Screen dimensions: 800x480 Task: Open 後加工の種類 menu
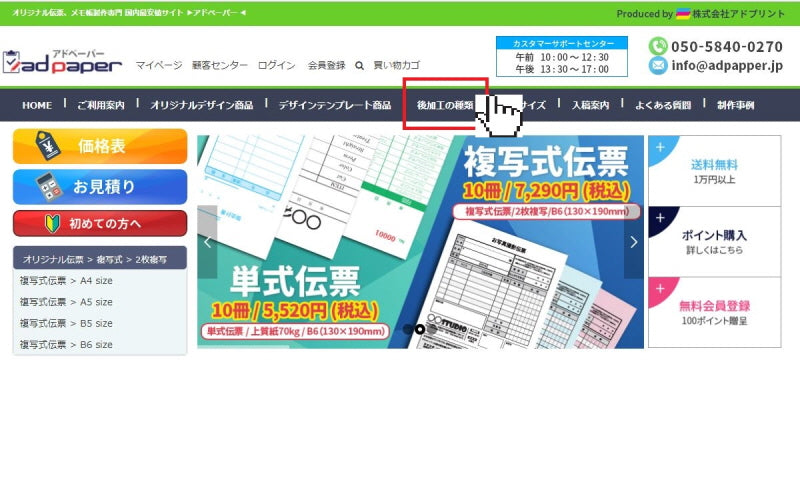(x=445, y=105)
